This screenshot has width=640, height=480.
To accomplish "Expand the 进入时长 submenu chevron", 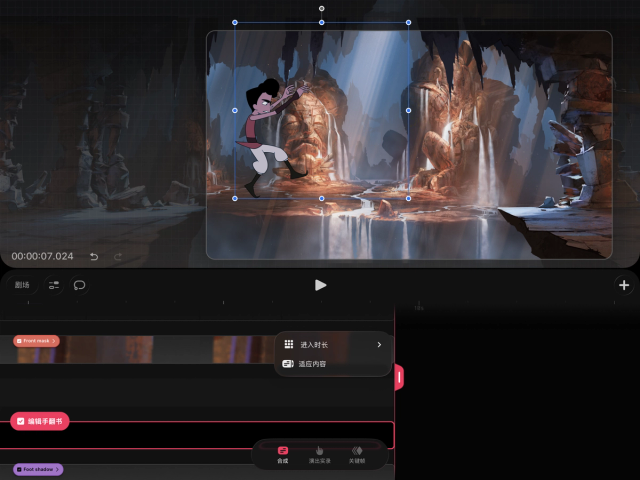I will [379, 344].
